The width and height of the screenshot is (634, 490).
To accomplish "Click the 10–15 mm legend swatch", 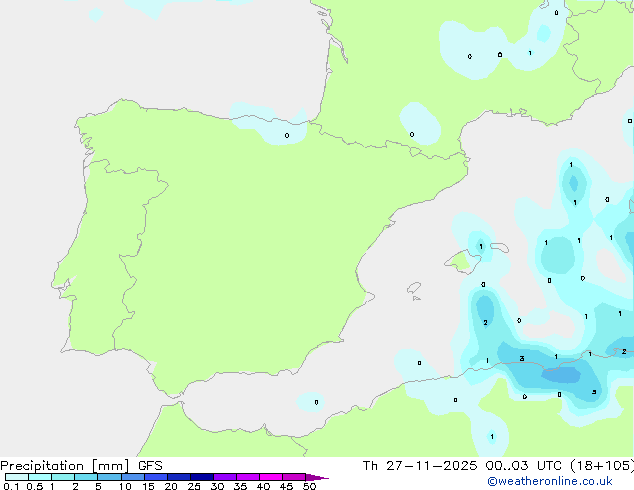I will [132, 477].
